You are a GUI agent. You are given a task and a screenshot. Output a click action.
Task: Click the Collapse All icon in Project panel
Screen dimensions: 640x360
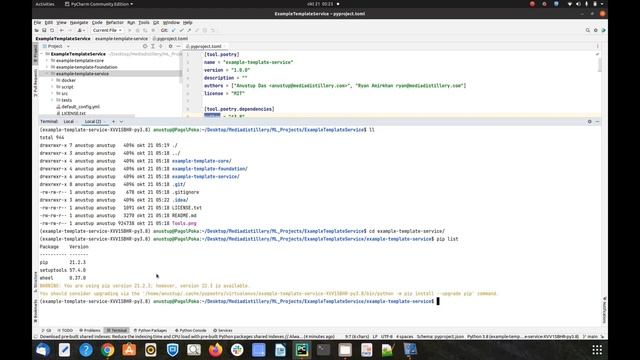click(x=160, y=46)
